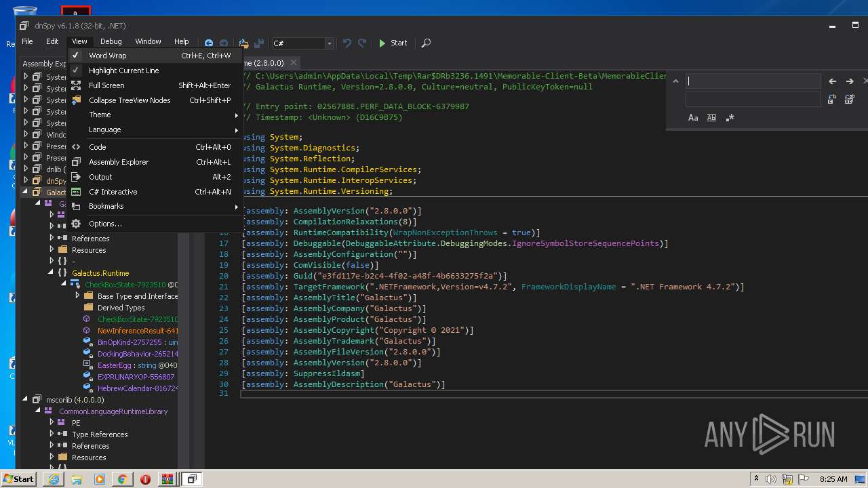868x488 pixels.
Task: Open Assembly Explorer from View menu
Action: click(155, 162)
